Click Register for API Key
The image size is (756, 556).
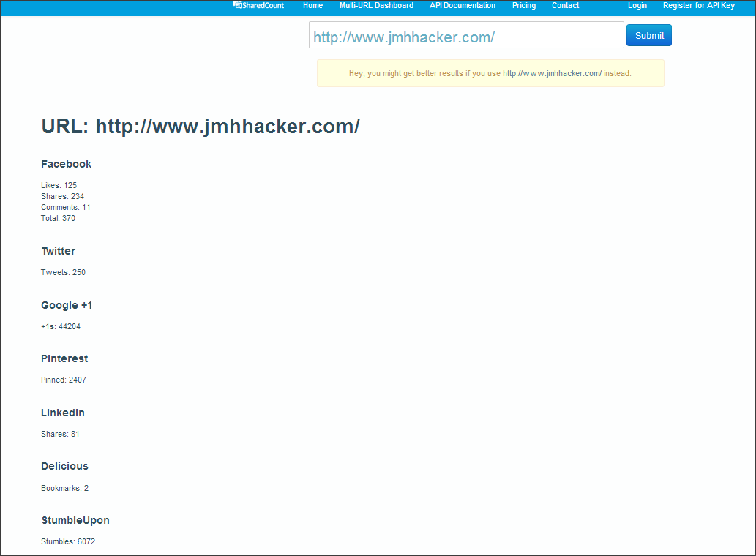coord(699,5)
